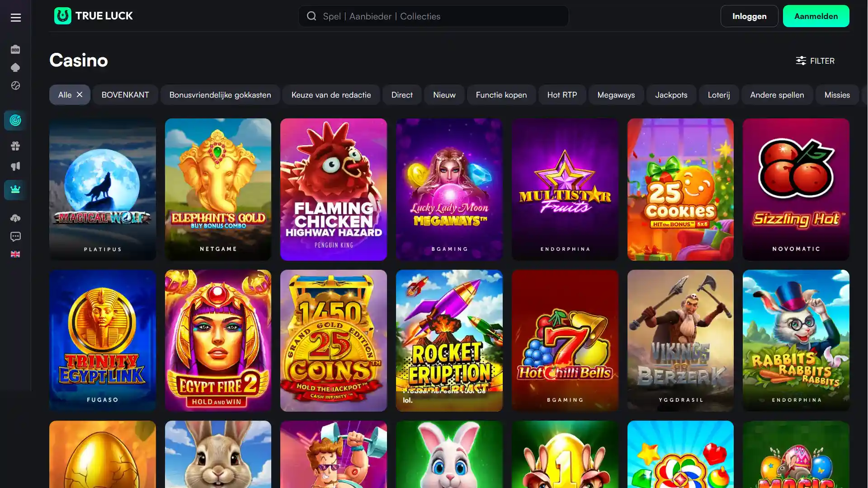Click the Inloggen button
The image size is (868, 488).
[749, 16]
